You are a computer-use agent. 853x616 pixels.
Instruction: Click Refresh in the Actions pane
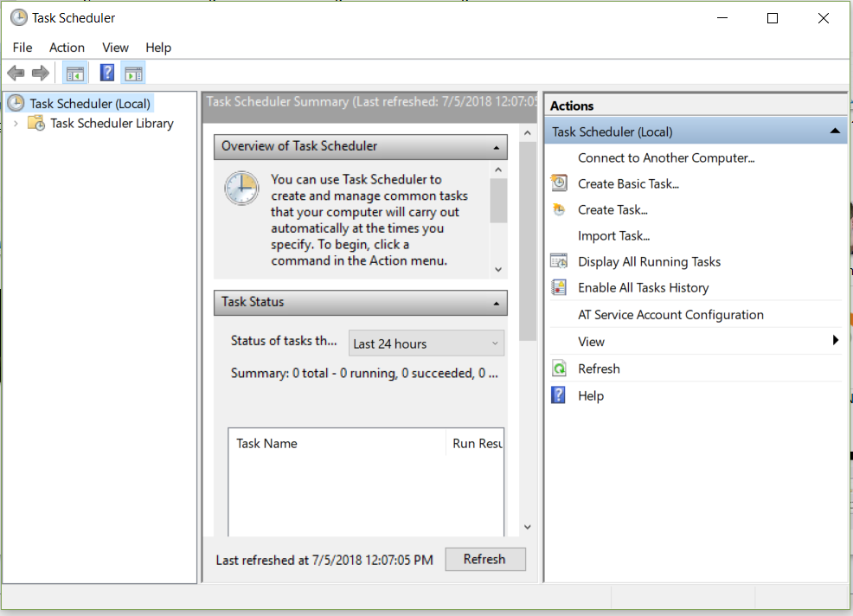[x=599, y=369]
